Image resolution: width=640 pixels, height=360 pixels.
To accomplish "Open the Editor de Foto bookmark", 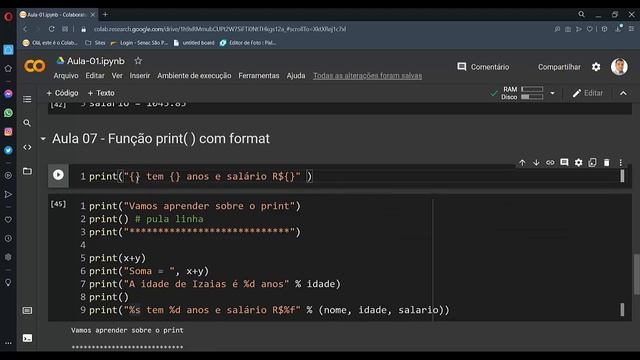I will [248, 42].
